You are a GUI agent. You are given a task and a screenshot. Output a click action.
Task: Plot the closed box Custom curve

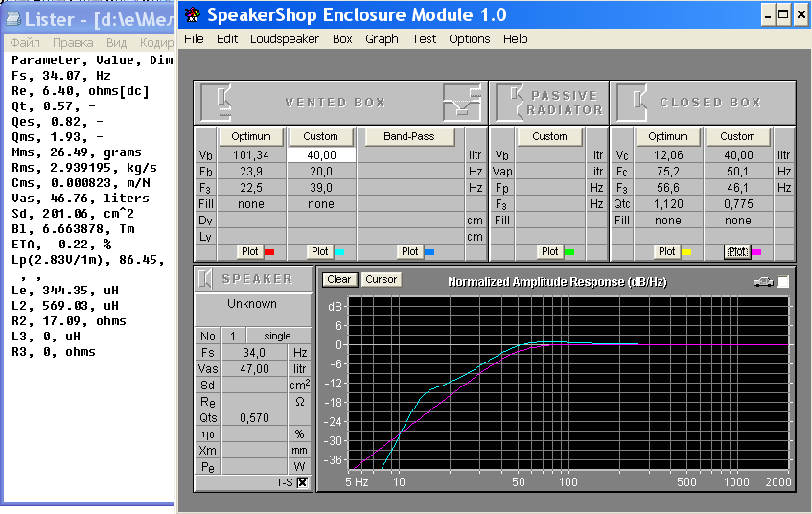coord(737,252)
